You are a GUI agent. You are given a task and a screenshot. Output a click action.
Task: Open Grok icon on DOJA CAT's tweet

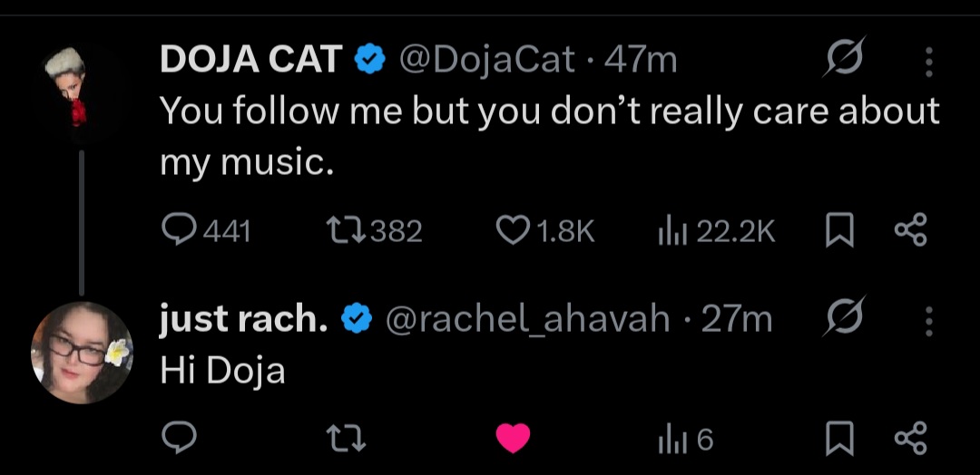coord(845,62)
